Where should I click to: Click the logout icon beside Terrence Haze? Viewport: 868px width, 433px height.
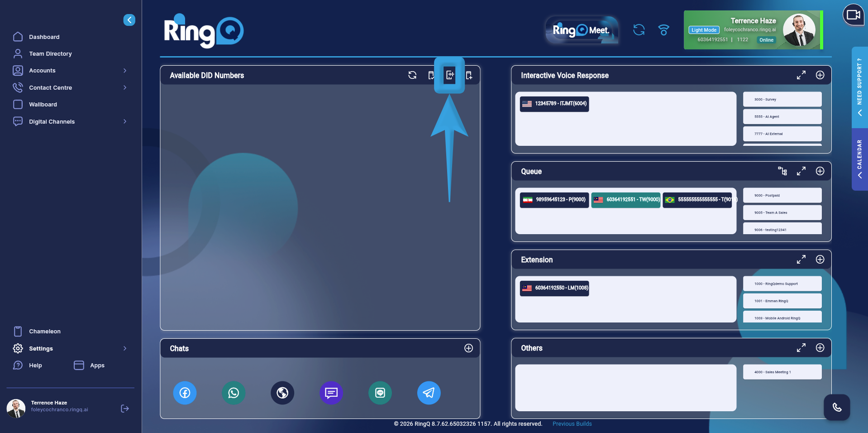125,409
